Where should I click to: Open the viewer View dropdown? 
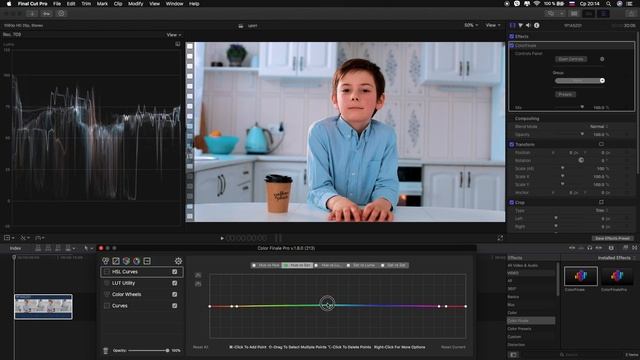pyautogui.click(x=493, y=25)
